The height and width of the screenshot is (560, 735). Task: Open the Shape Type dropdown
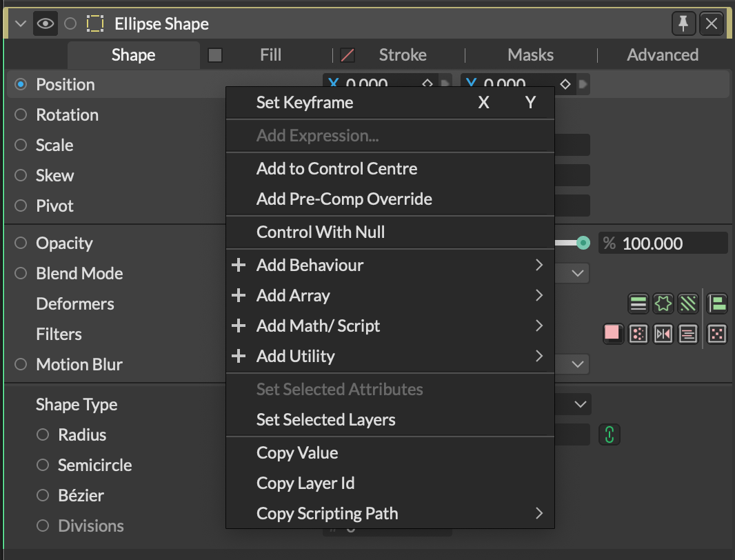point(580,404)
